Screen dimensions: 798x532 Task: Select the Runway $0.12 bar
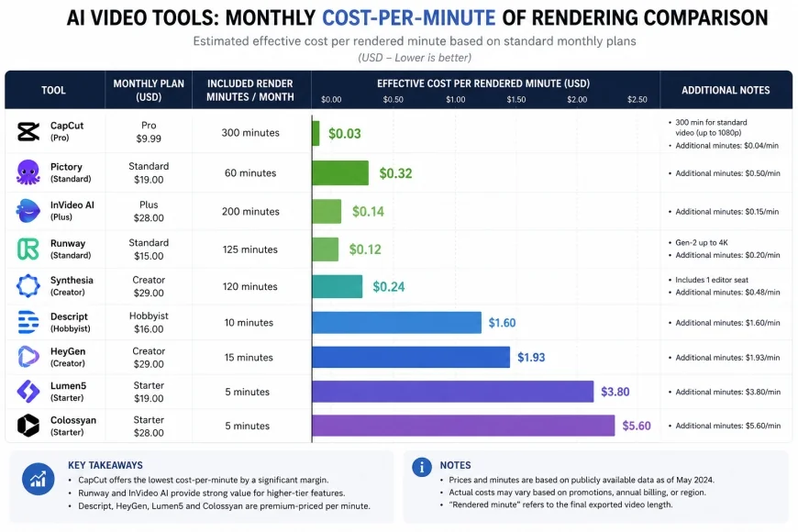point(326,249)
